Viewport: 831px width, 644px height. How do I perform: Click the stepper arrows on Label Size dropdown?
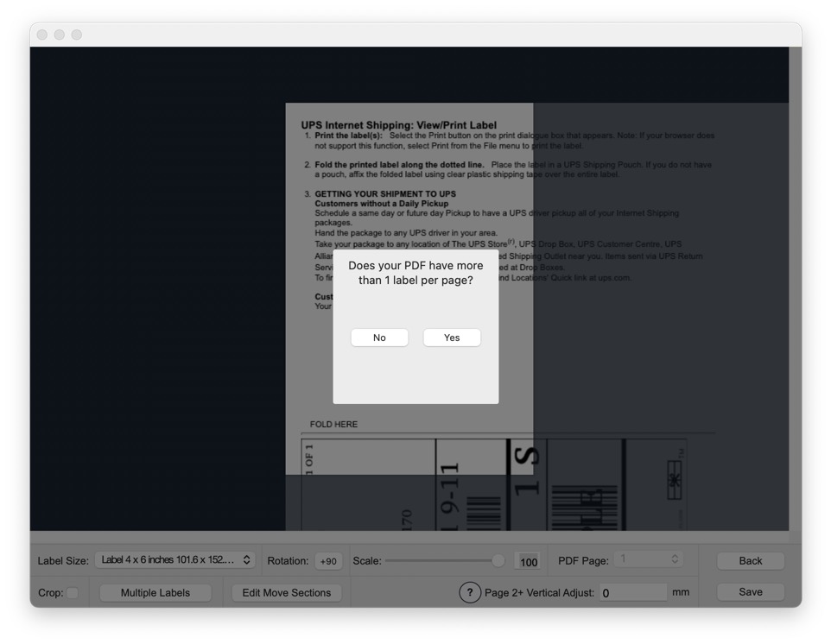click(x=247, y=560)
